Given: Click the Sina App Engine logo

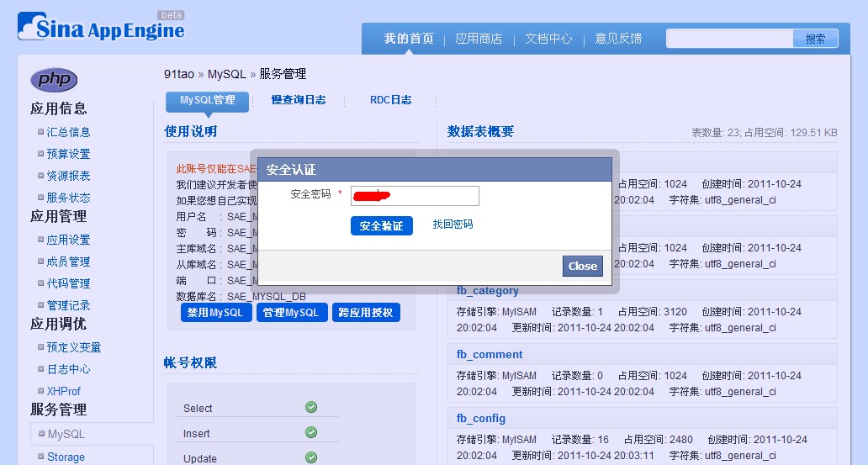Looking at the screenshot, I should (x=101, y=26).
